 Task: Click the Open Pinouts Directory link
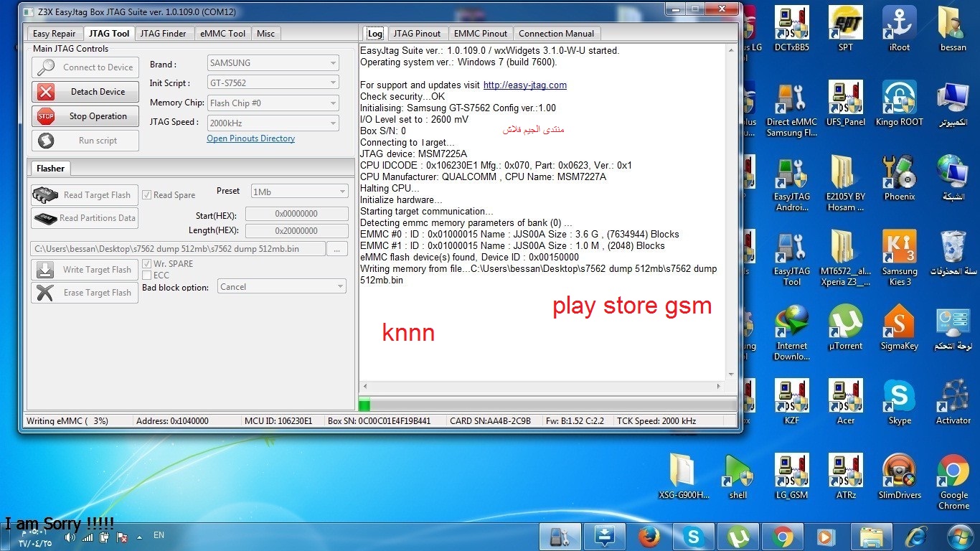(x=251, y=138)
